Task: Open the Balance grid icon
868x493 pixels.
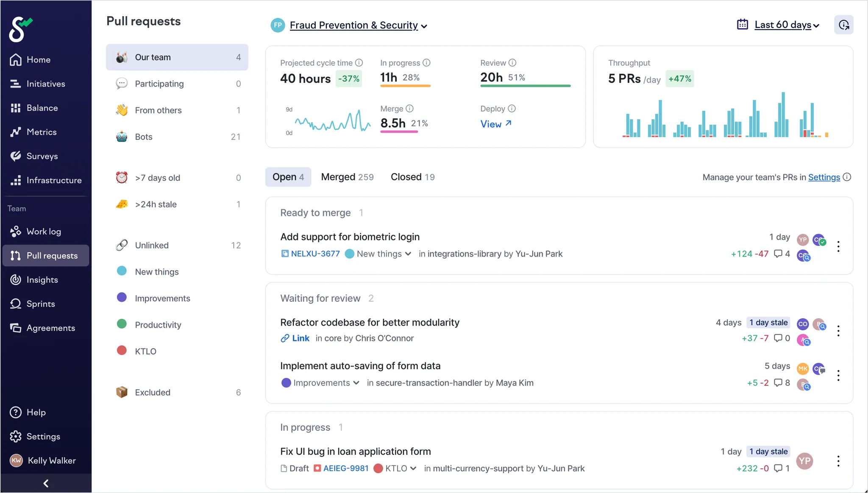Action: tap(16, 108)
